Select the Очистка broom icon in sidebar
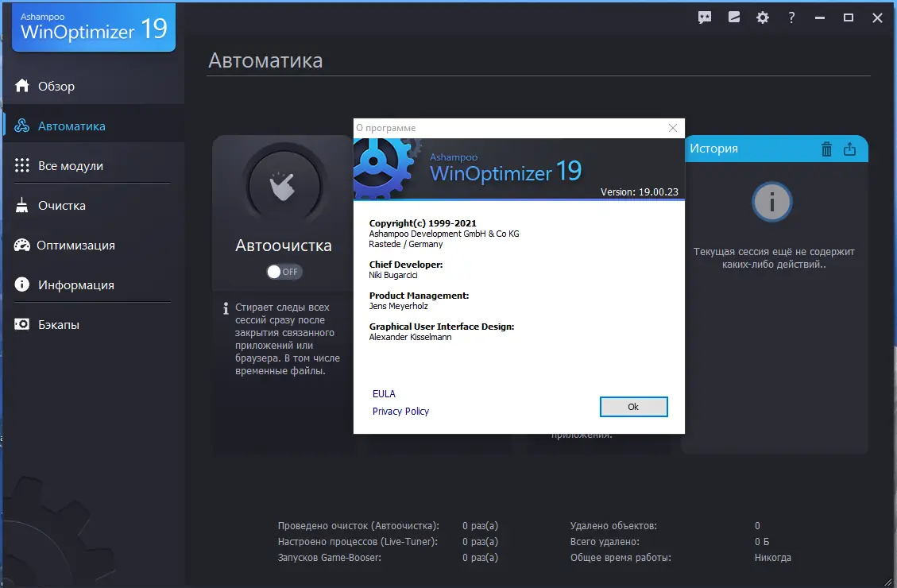Viewport: 897px width, 588px height. coord(21,205)
